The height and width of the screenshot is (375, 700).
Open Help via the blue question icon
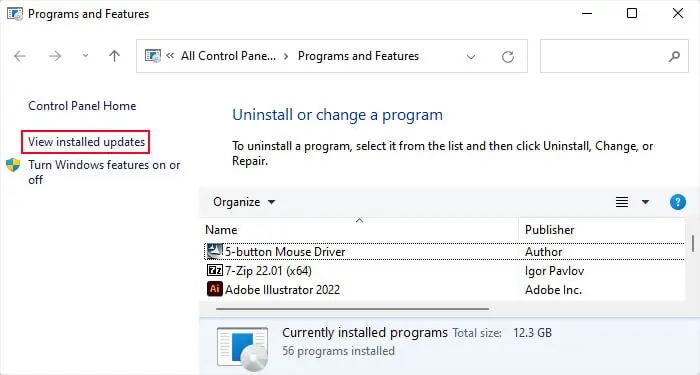coord(678,202)
